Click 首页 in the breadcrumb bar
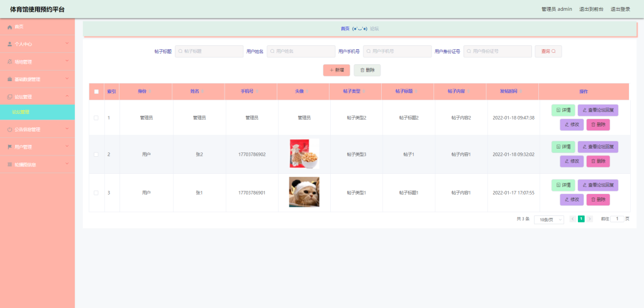 pos(345,29)
